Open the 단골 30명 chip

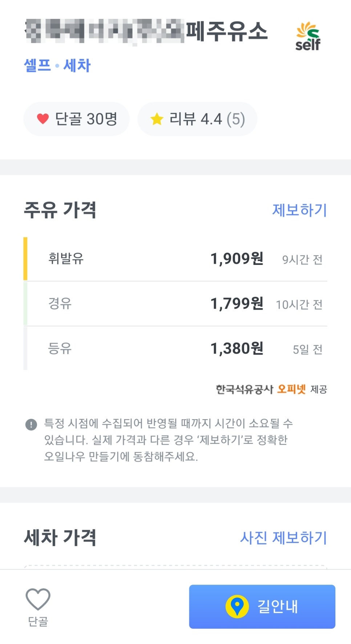pyautogui.click(x=77, y=119)
